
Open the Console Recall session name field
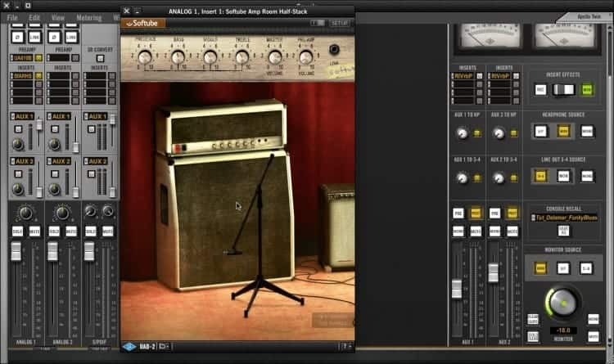[564, 218]
